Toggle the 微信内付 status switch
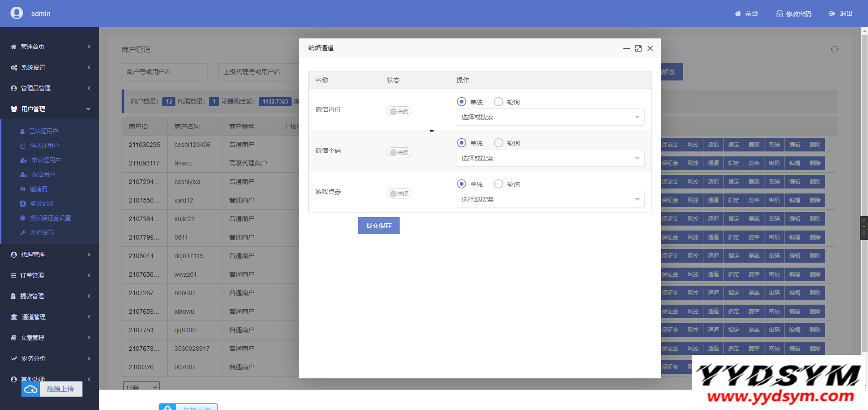 click(x=399, y=111)
